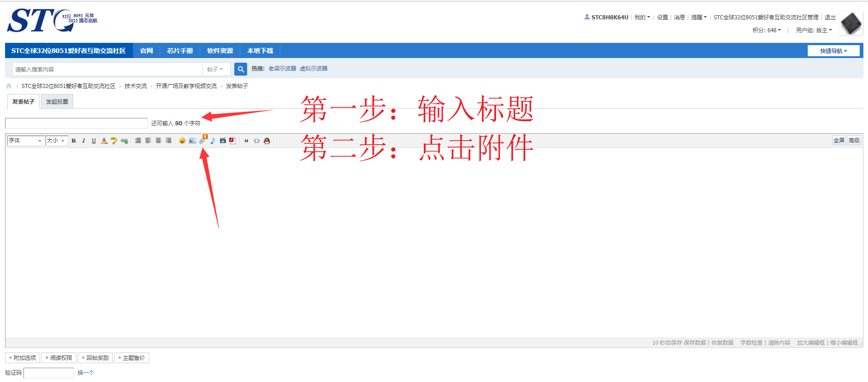Click 加大编辑框 to enlarge editor
Image resolution: width=868 pixels, height=382 pixels.
click(811, 343)
